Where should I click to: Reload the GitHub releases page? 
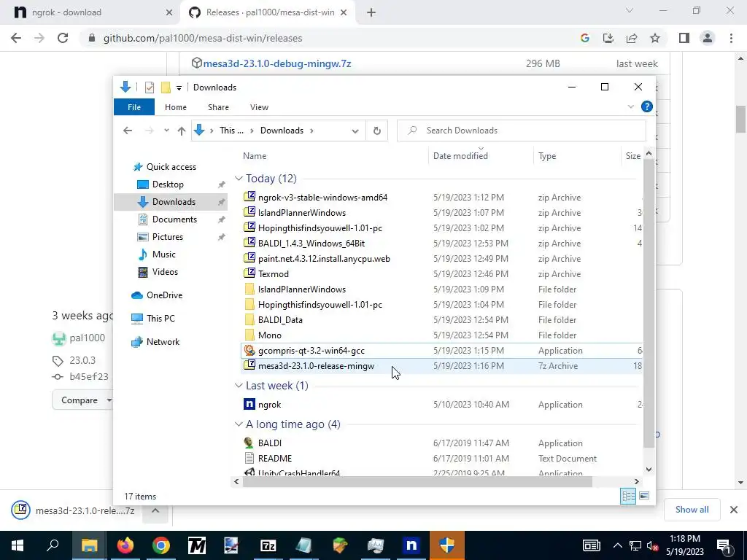(63, 38)
